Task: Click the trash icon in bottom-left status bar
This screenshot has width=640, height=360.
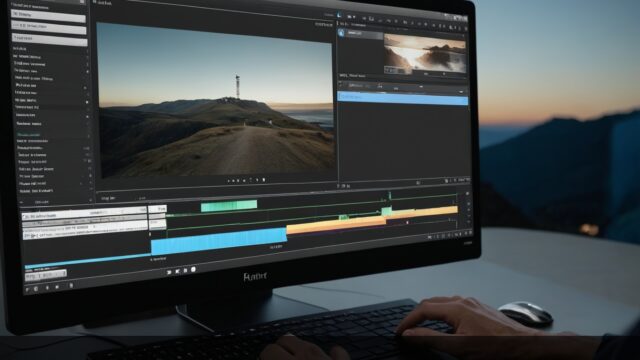Action: 71,285
